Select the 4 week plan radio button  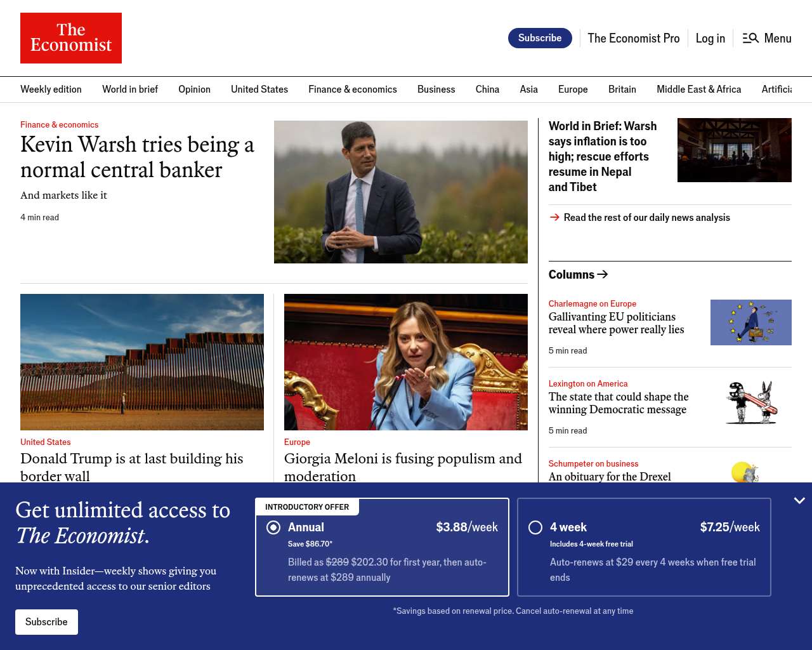(x=535, y=527)
